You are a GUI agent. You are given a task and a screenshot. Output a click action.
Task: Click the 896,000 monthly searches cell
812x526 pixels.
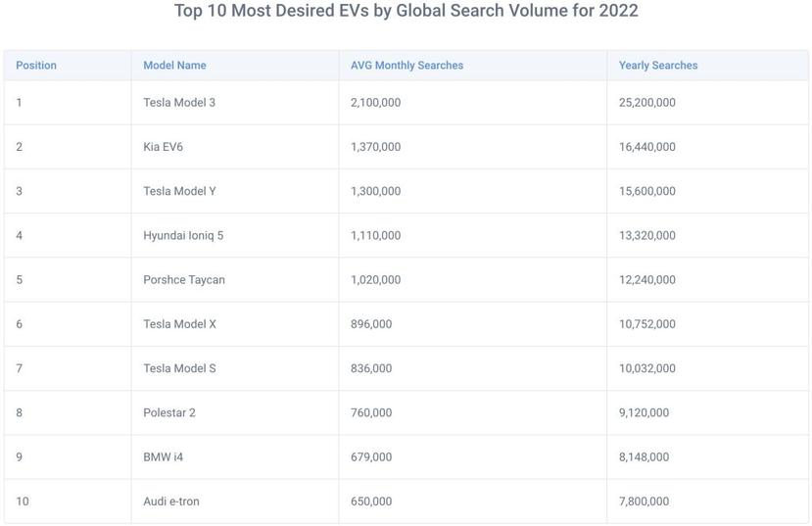tap(371, 324)
